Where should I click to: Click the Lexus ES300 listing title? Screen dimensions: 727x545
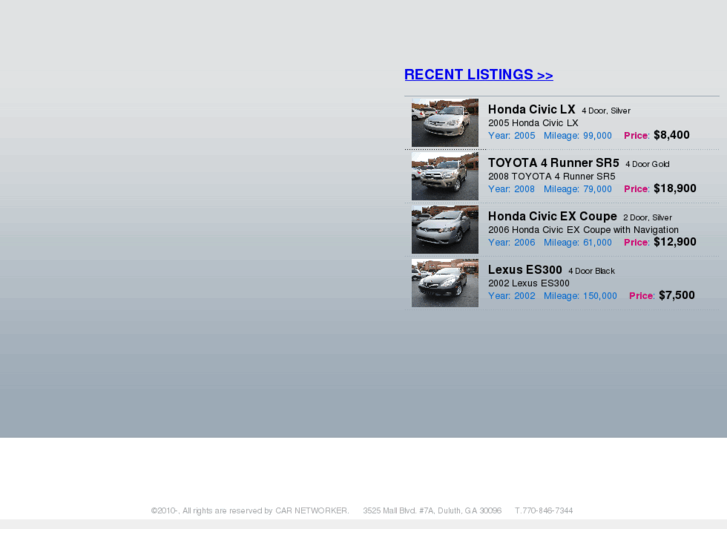(x=525, y=269)
